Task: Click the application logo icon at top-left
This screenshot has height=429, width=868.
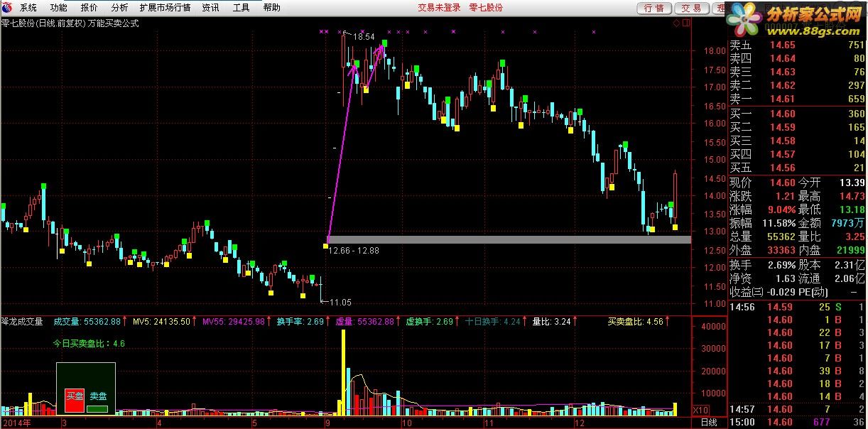Action: click(7, 8)
